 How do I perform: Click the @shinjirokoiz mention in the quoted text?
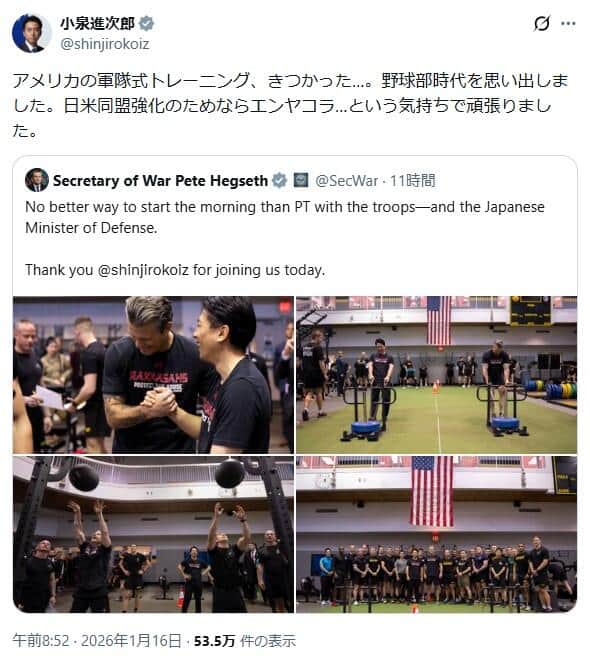pos(143,270)
